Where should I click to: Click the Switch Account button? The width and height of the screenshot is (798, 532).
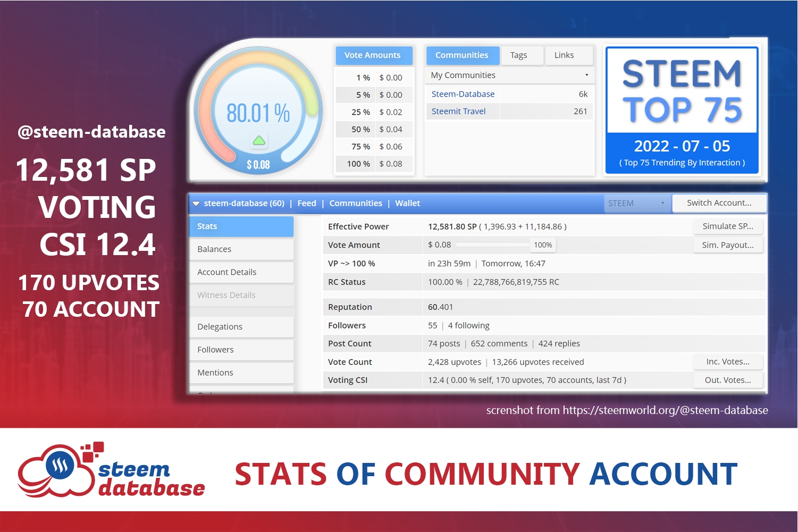[x=719, y=203]
